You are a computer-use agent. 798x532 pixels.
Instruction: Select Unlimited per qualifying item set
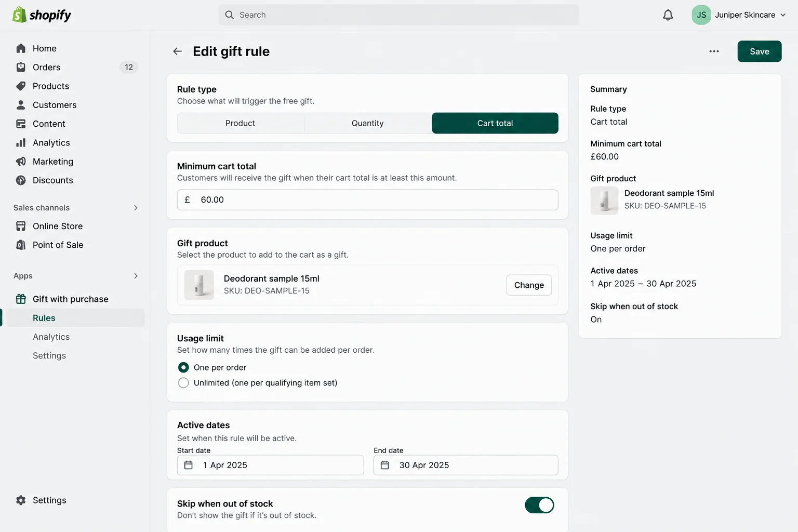(183, 383)
